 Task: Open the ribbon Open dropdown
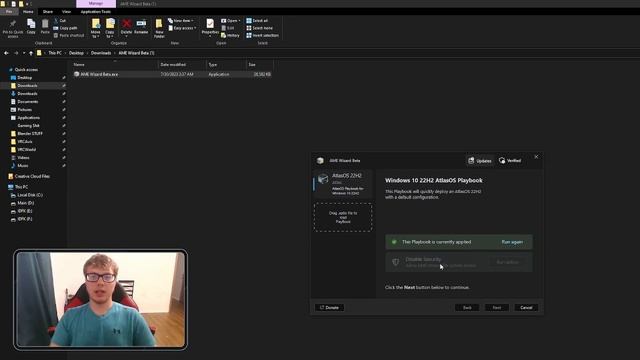(x=231, y=20)
